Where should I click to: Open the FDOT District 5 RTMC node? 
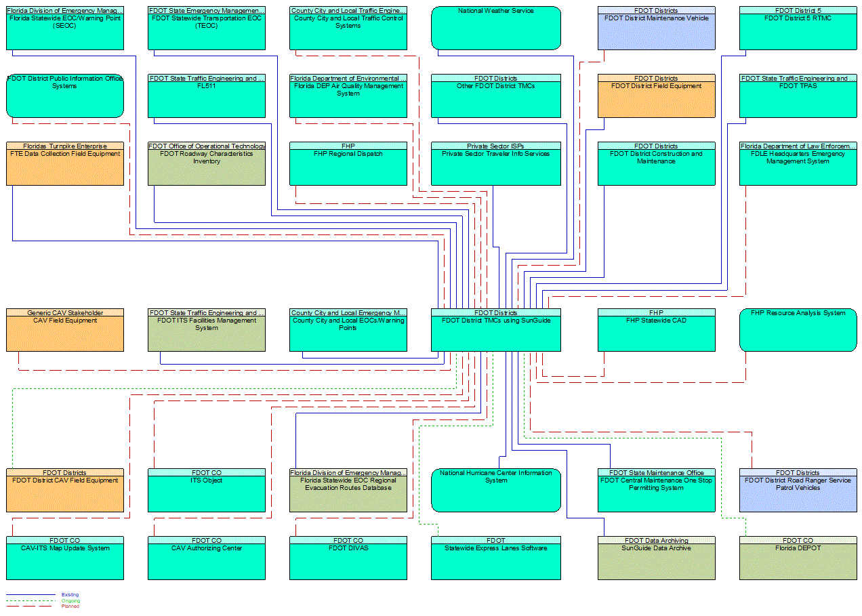coord(798,28)
